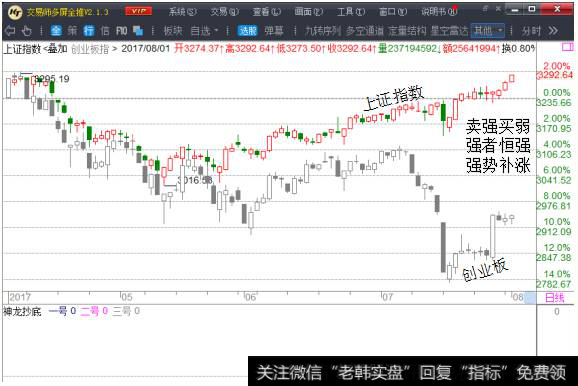
Task: Toggle the 行 toolbar button
Action: coord(89,31)
